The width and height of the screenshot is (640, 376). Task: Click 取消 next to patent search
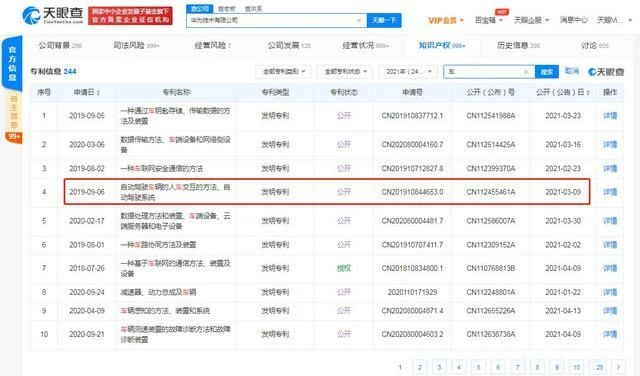click(571, 71)
